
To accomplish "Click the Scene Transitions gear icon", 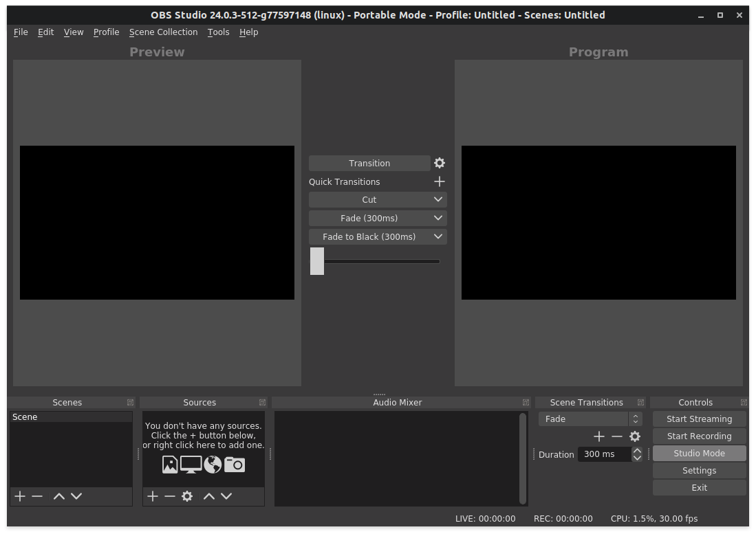I will (x=635, y=436).
